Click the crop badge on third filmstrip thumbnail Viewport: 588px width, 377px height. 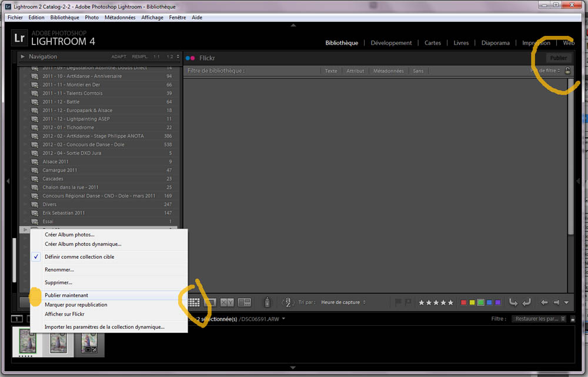89,349
